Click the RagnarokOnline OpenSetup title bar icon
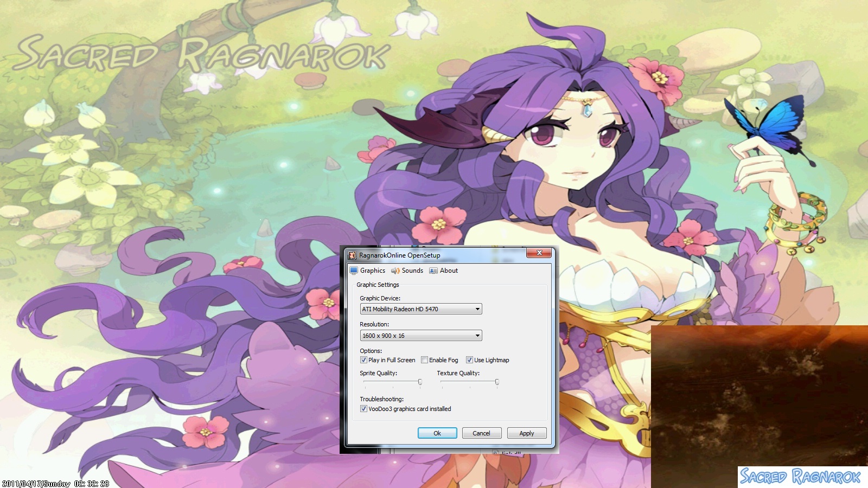 pos(352,255)
